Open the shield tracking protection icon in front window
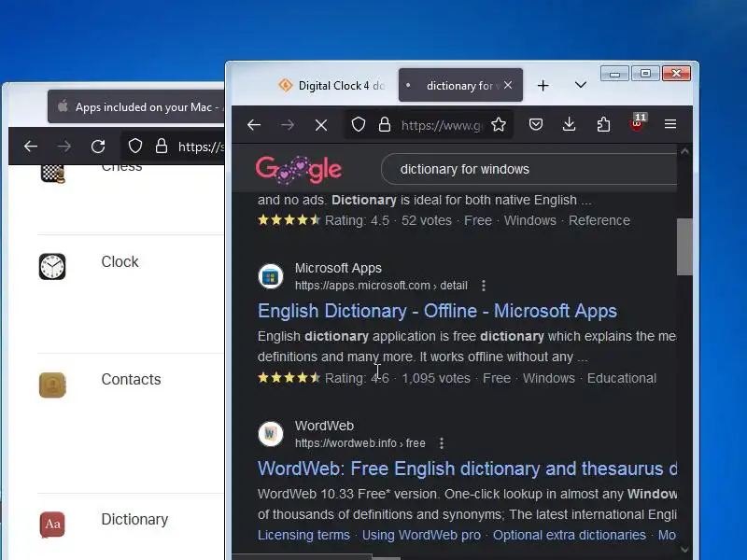The width and height of the screenshot is (747, 560). 359,125
